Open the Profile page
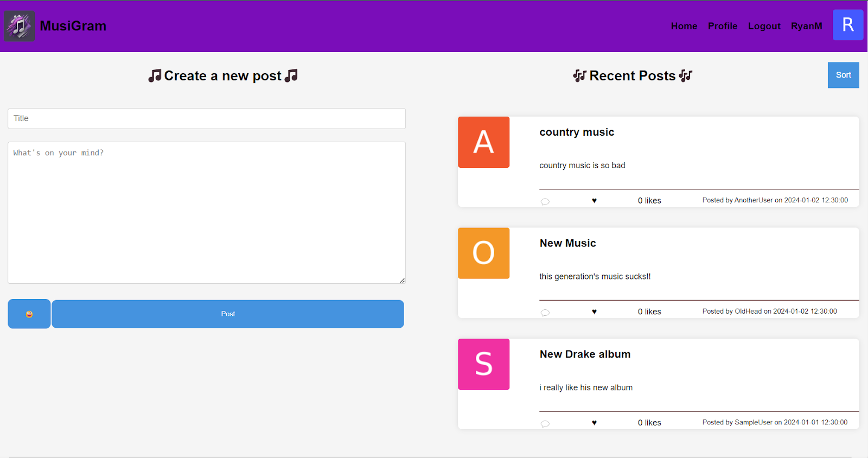 pos(722,26)
